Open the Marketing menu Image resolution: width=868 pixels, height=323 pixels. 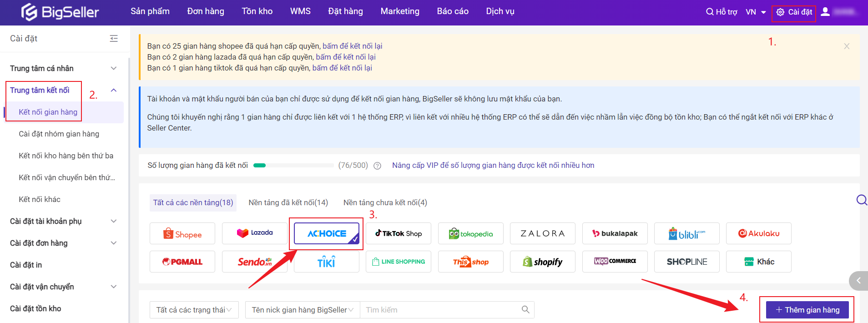(x=400, y=11)
